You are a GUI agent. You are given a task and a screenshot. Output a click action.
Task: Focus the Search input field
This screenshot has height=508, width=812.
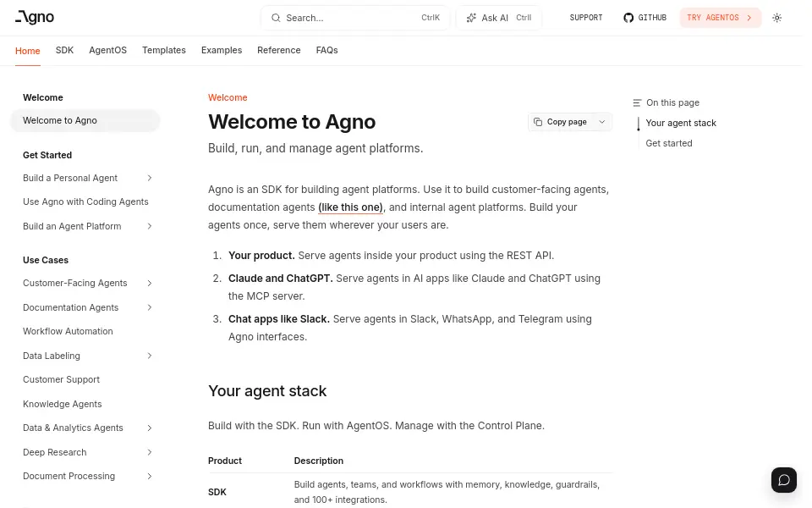[x=355, y=18]
